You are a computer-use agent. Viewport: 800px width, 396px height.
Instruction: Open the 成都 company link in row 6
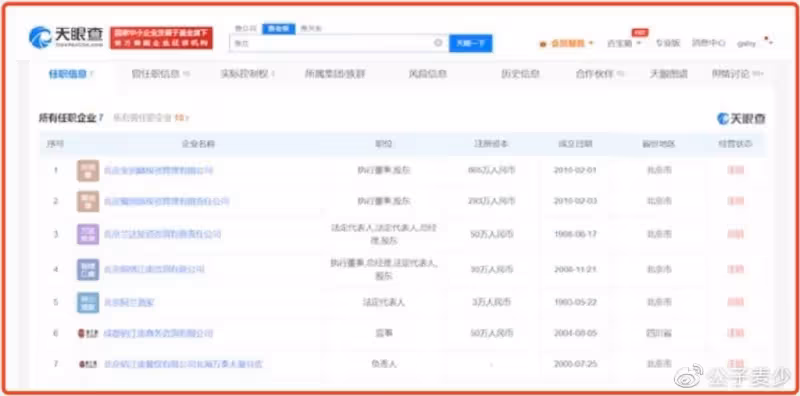[x=158, y=333]
